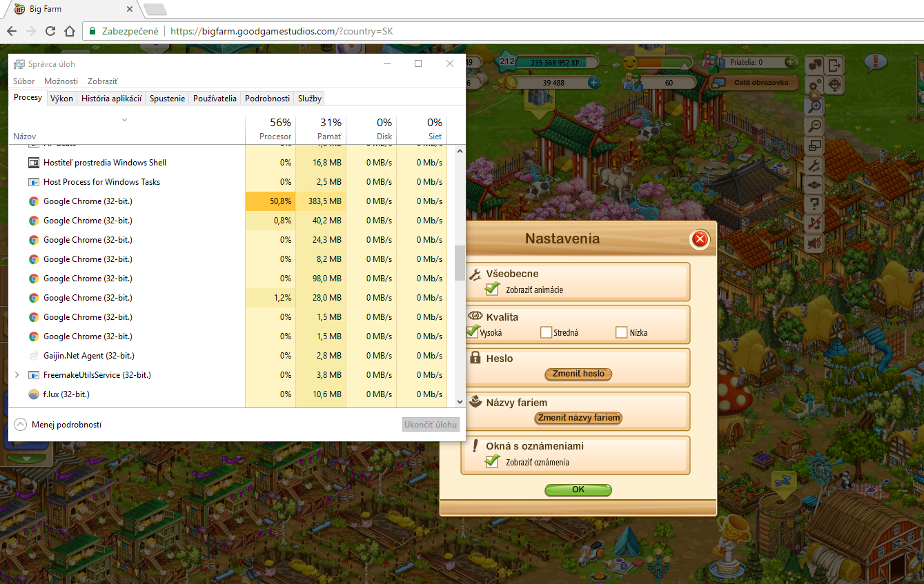This screenshot has height=584, width=924.
Task: Click the sort chevron above Názov column
Action: point(124,120)
